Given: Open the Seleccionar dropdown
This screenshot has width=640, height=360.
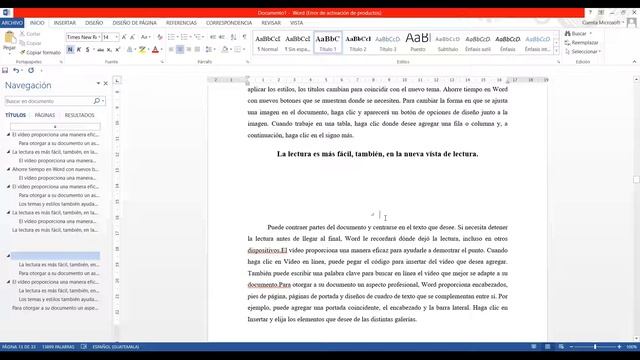Looking at the screenshot, I should (x=583, y=52).
